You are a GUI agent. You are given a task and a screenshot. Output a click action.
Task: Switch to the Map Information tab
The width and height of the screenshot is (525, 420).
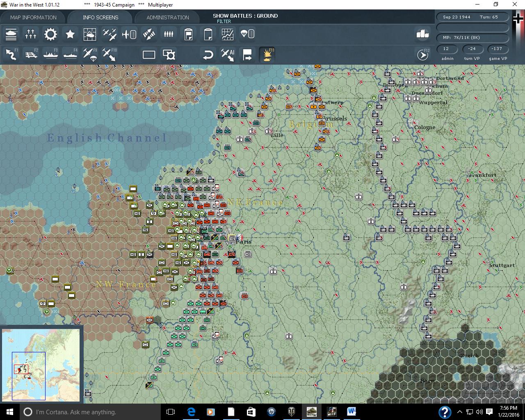point(33,17)
